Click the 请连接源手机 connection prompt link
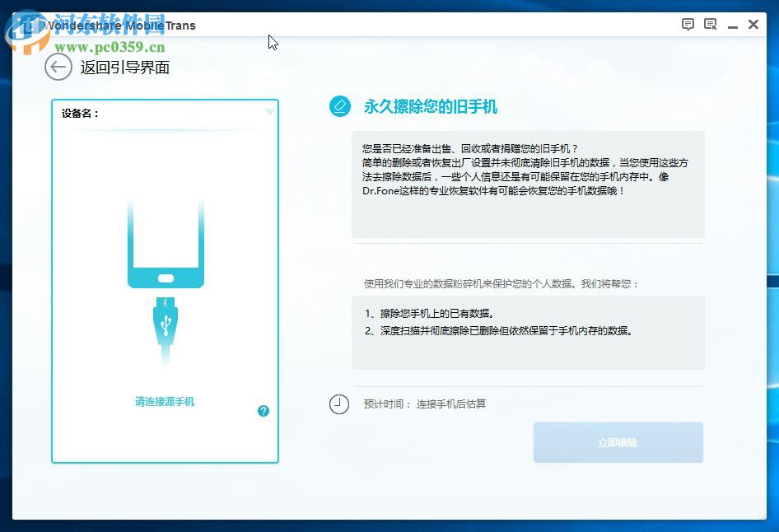 (164, 401)
